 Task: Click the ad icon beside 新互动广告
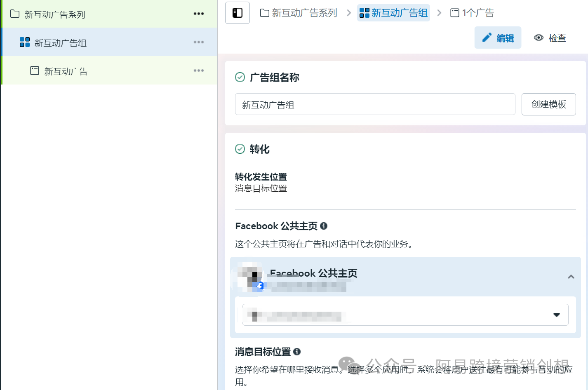click(x=35, y=70)
